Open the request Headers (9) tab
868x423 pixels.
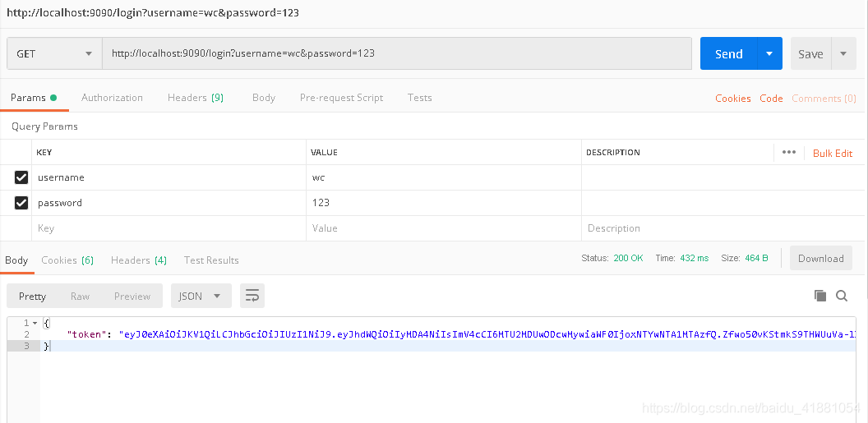[x=196, y=98]
